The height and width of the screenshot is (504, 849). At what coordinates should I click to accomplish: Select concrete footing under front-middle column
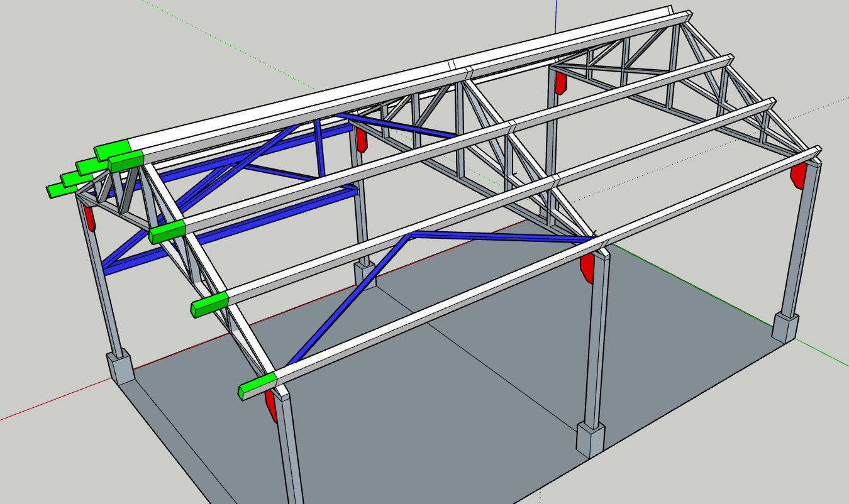[591, 438]
